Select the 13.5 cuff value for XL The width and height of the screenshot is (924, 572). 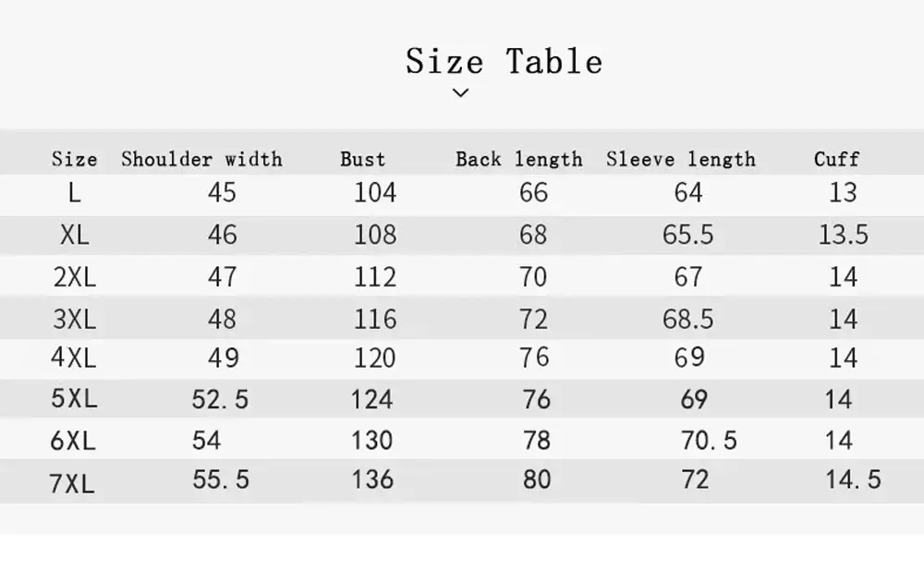click(843, 235)
